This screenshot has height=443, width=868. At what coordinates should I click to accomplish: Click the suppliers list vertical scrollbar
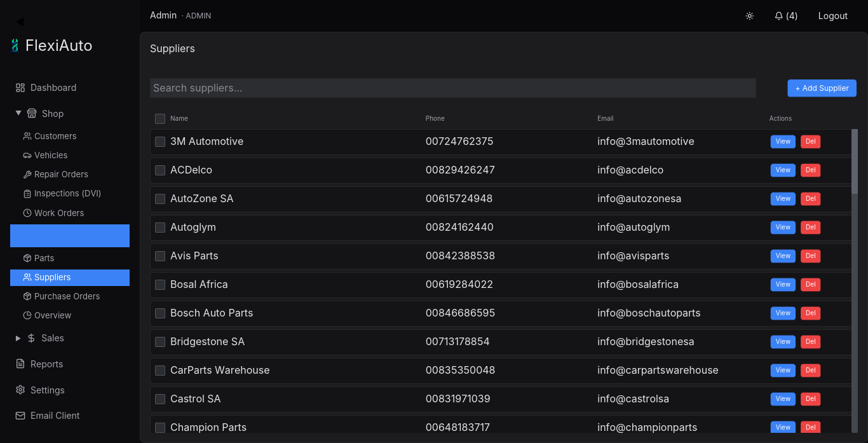[855, 161]
